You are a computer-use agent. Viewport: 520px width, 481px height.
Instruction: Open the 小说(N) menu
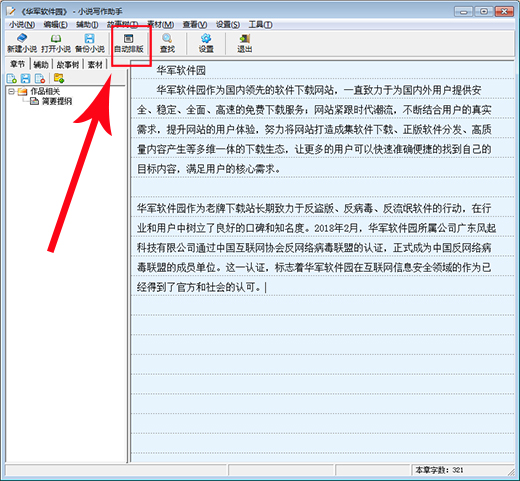(22, 25)
